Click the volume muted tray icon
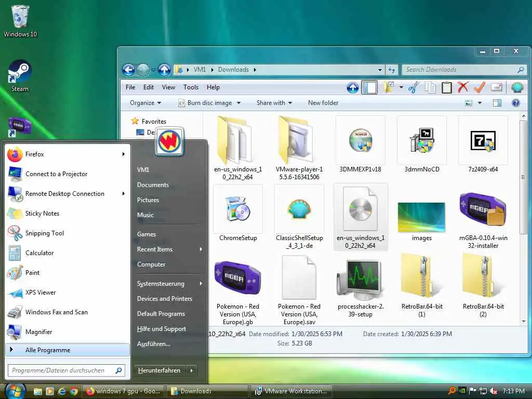532x399 pixels. click(494, 391)
